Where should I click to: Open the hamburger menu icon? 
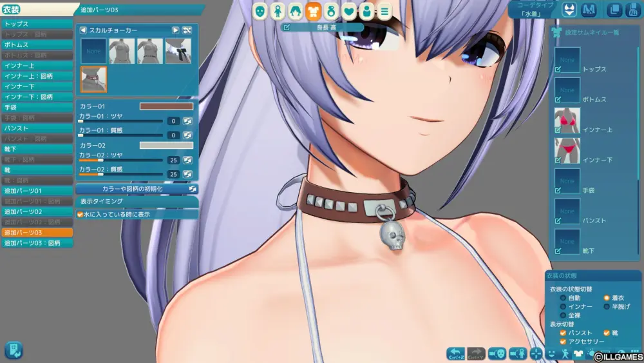(384, 12)
